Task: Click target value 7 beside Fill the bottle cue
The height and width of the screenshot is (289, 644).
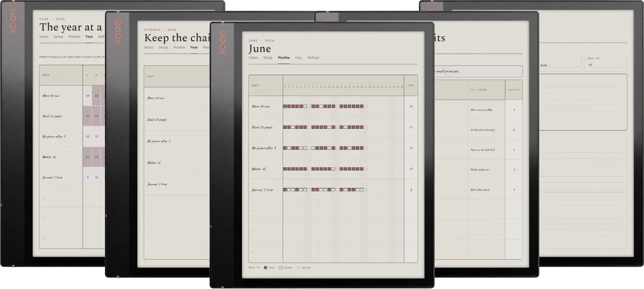Action: (514, 170)
